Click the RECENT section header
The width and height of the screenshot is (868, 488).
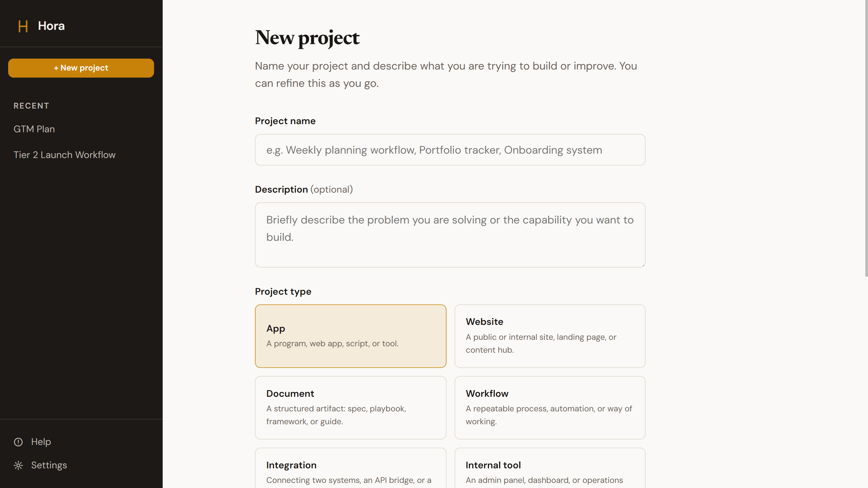pyautogui.click(x=31, y=105)
